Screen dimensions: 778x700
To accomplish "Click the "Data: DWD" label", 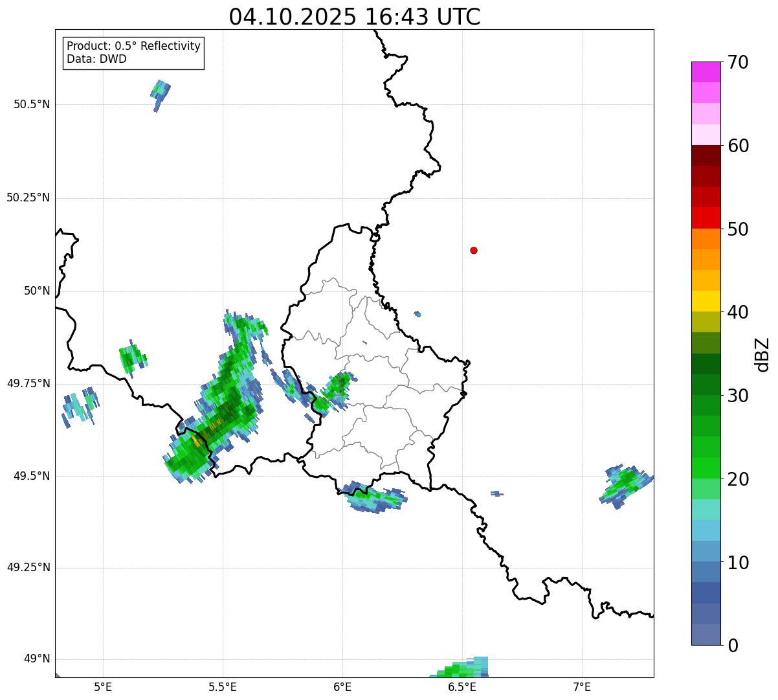I will 97,59.
